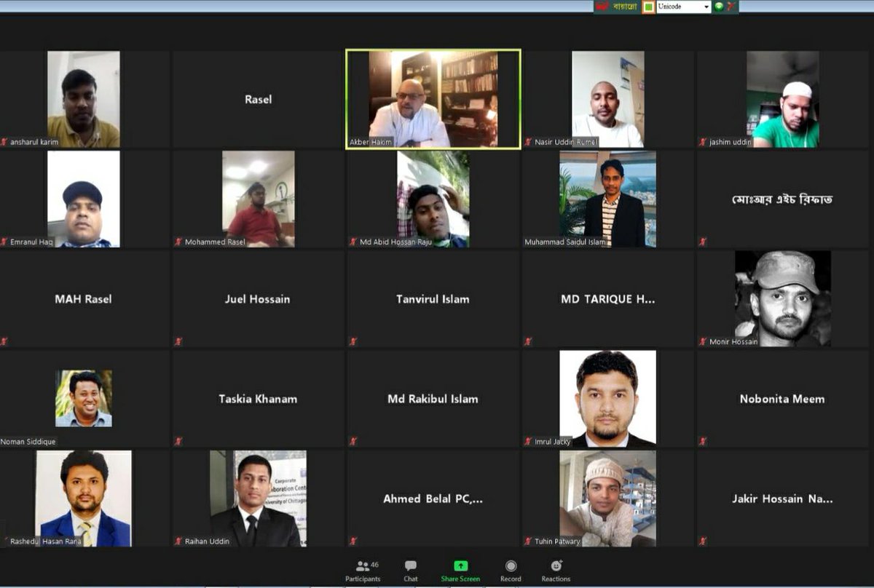
Task: Open the Chat panel
Action: pyautogui.click(x=411, y=571)
